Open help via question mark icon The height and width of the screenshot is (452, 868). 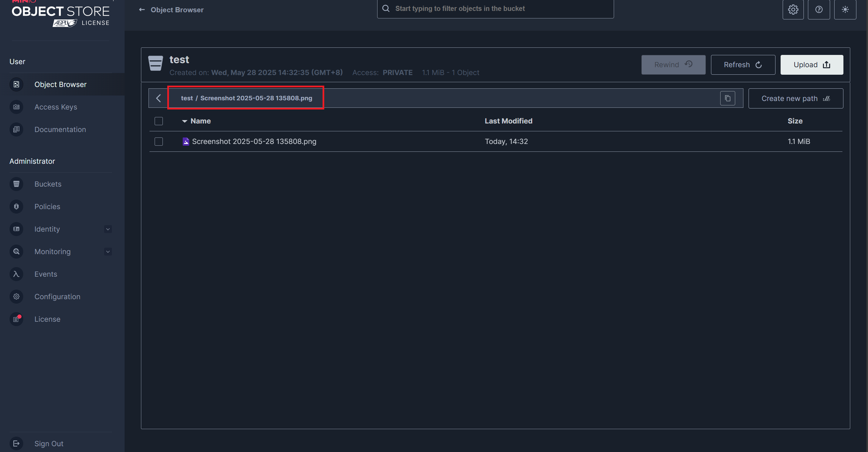(x=819, y=9)
